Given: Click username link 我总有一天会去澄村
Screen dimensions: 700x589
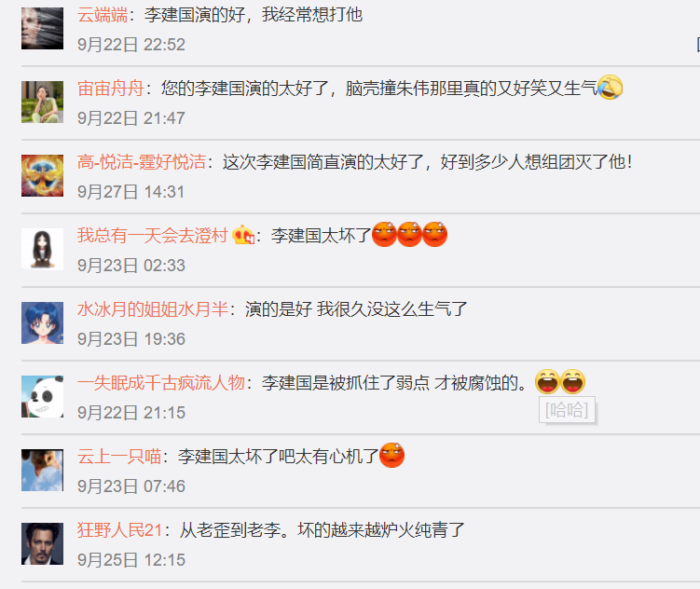Looking at the screenshot, I should pos(153,236).
